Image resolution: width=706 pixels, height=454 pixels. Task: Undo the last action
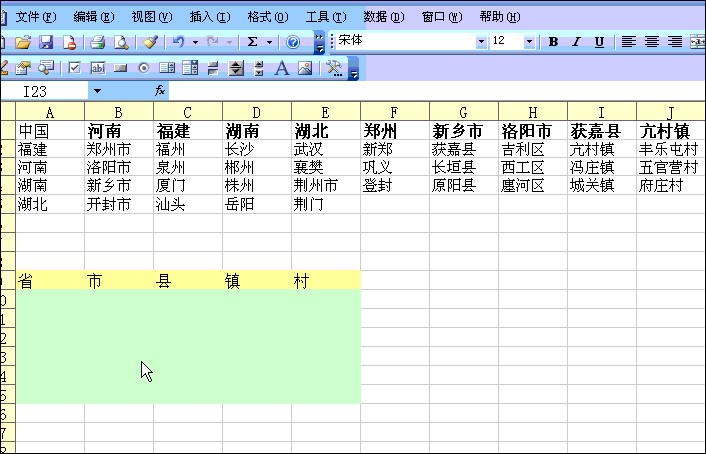[x=179, y=42]
